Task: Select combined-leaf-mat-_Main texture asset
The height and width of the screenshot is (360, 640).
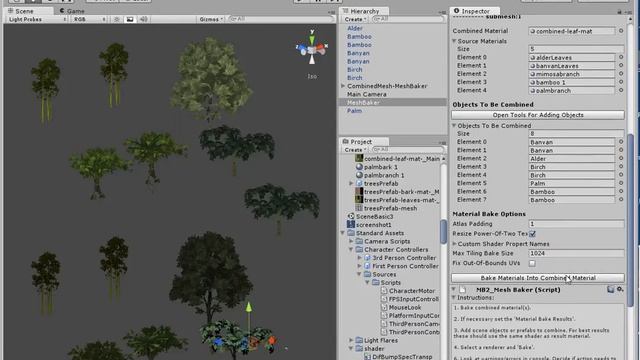Action: pos(398,159)
